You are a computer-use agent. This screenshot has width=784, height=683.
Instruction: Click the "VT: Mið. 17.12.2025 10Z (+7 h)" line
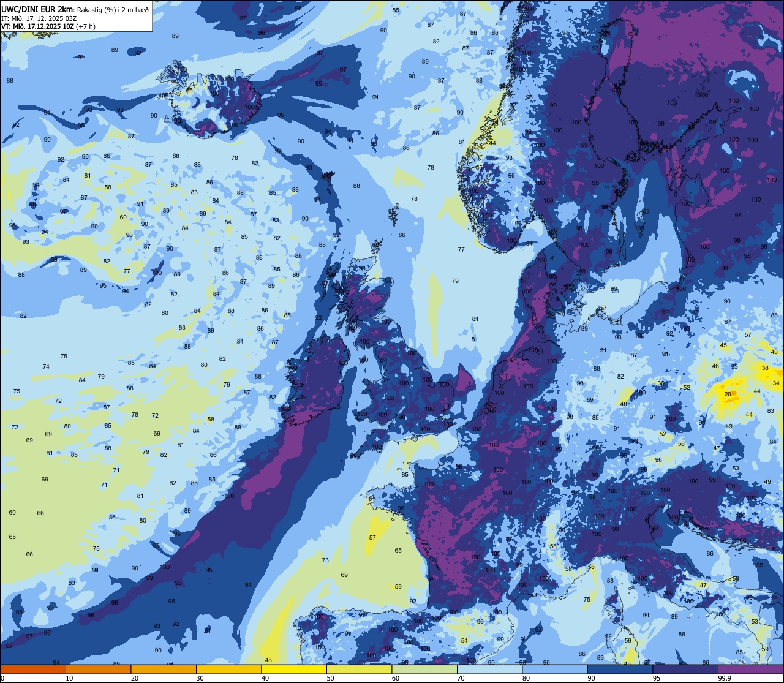[48, 26]
